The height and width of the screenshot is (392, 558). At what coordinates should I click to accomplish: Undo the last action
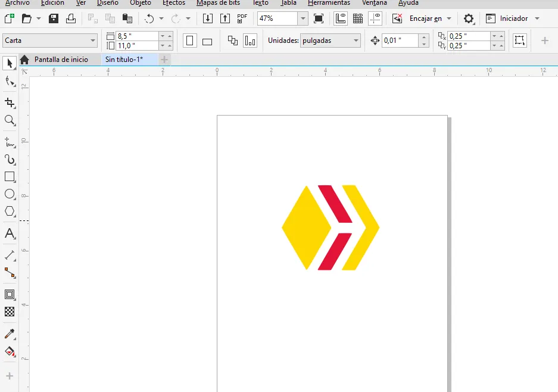[149, 18]
